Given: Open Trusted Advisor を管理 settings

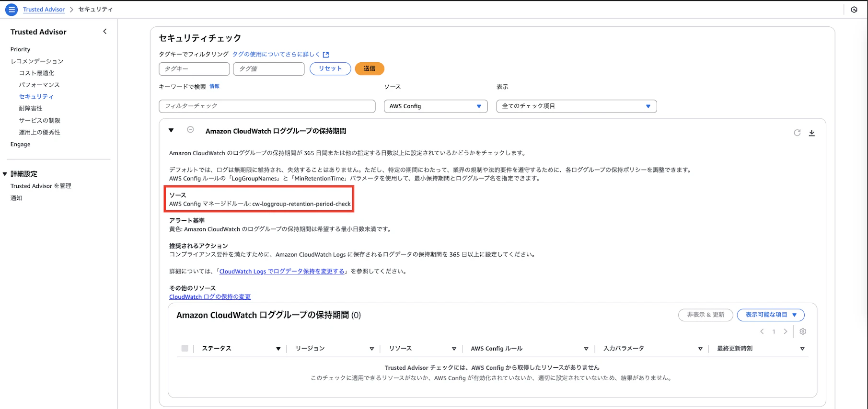Looking at the screenshot, I should pyautogui.click(x=41, y=186).
